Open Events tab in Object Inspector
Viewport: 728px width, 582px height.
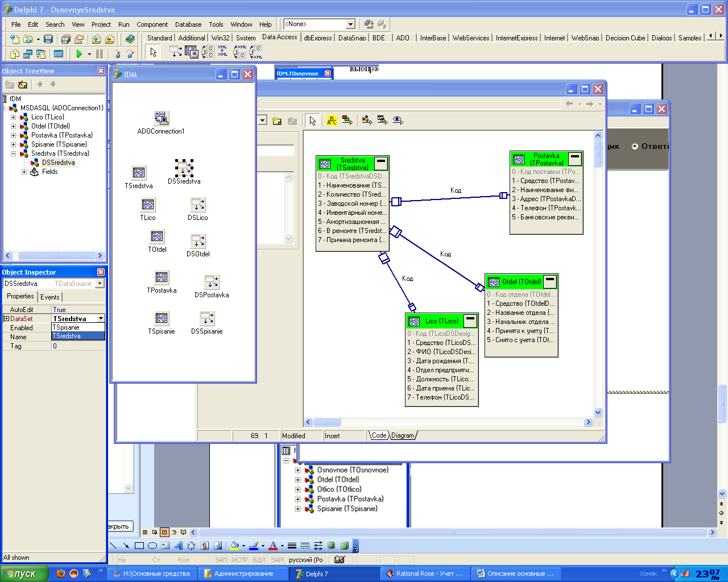[49, 297]
